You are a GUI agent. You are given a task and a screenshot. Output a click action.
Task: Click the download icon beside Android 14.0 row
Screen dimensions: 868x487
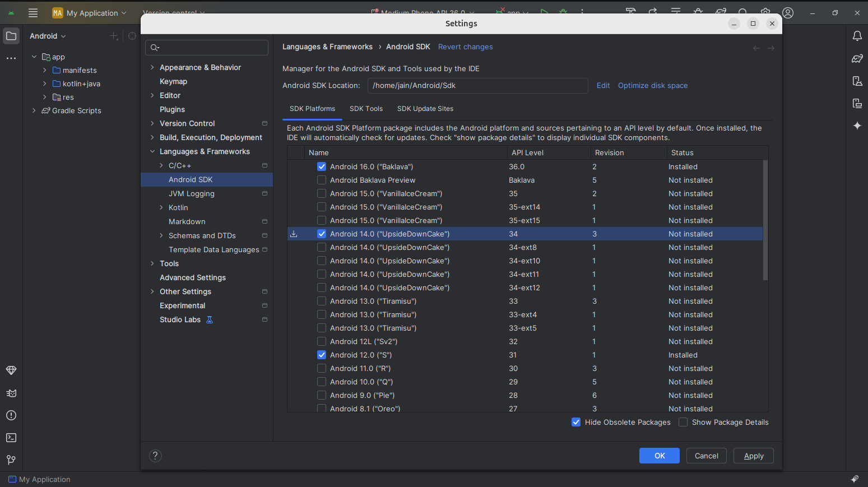(x=294, y=234)
